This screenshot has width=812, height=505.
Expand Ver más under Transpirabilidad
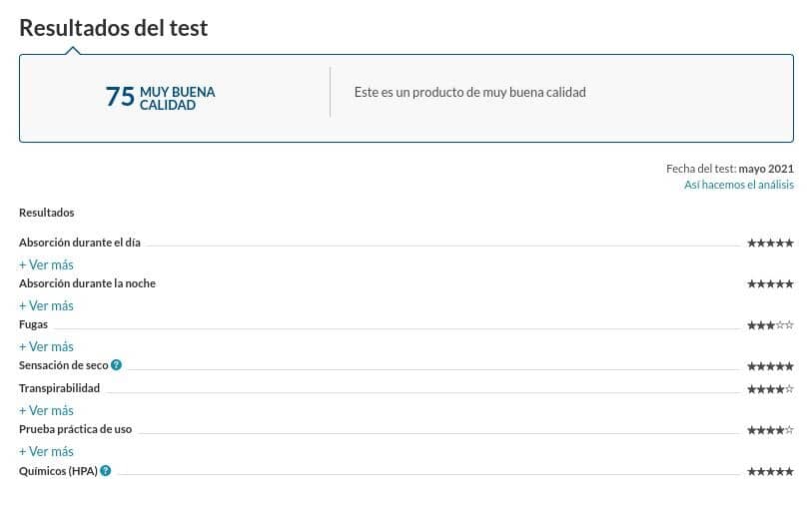(46, 411)
